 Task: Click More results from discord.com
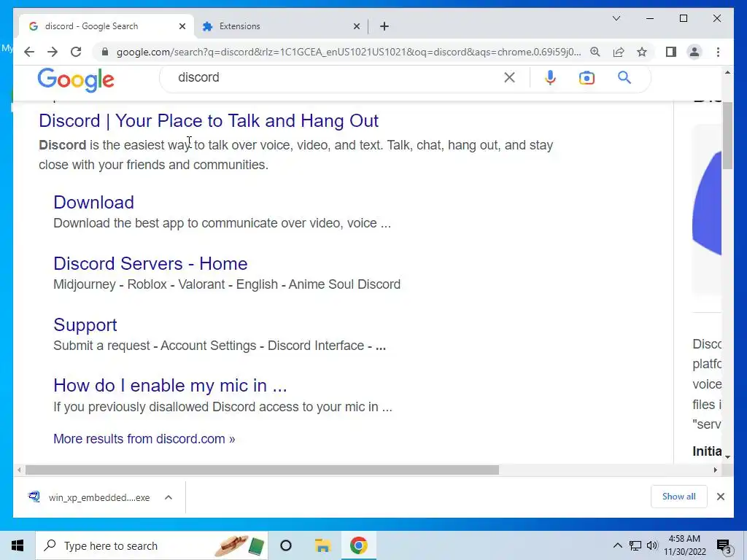click(144, 438)
